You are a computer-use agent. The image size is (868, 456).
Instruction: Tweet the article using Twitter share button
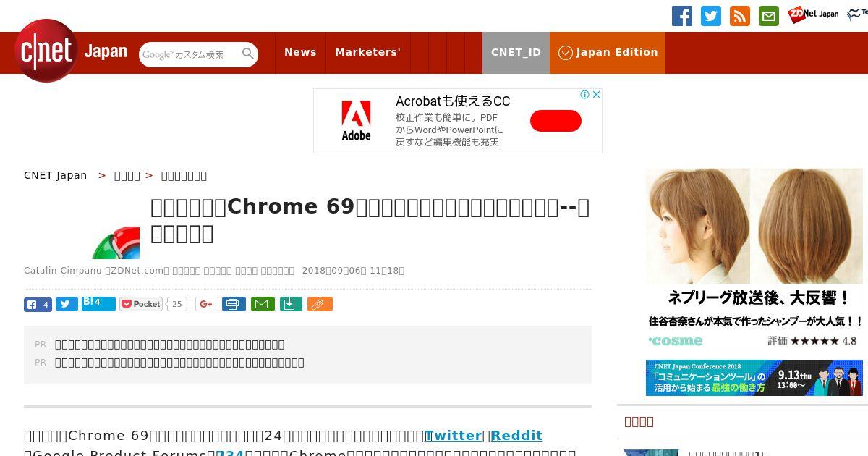point(67,305)
